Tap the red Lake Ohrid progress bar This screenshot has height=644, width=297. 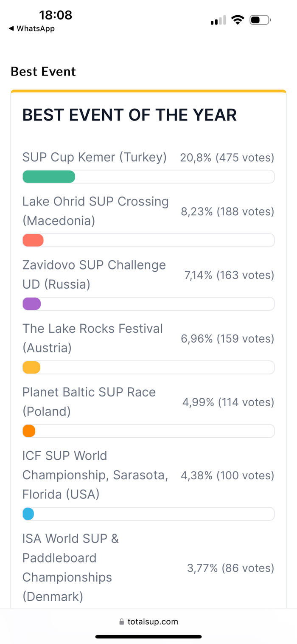[x=33, y=240]
